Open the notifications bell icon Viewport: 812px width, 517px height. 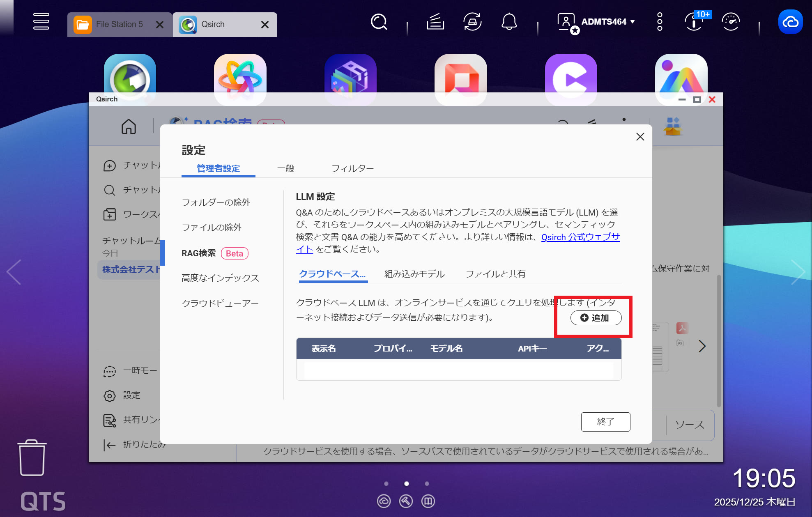click(x=509, y=21)
